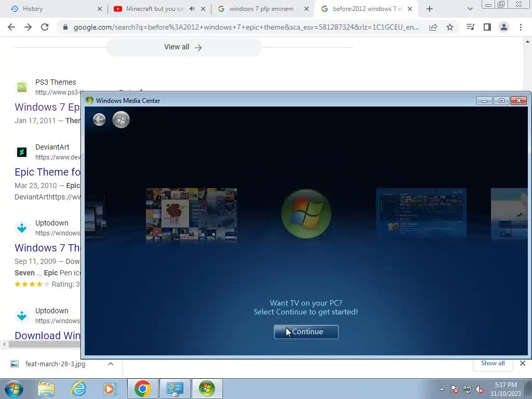Select the TV guide thumbnail in Media Center

click(x=421, y=214)
